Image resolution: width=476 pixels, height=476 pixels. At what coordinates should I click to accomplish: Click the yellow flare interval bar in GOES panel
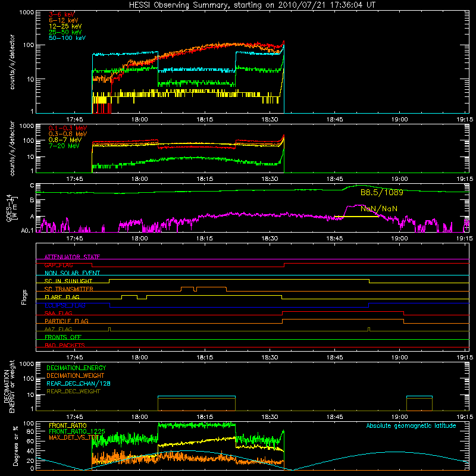coord(356,217)
